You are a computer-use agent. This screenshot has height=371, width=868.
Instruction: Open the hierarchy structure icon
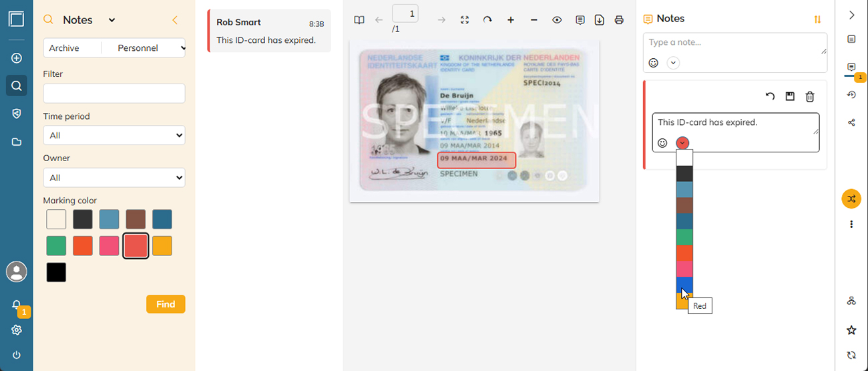[x=851, y=301]
